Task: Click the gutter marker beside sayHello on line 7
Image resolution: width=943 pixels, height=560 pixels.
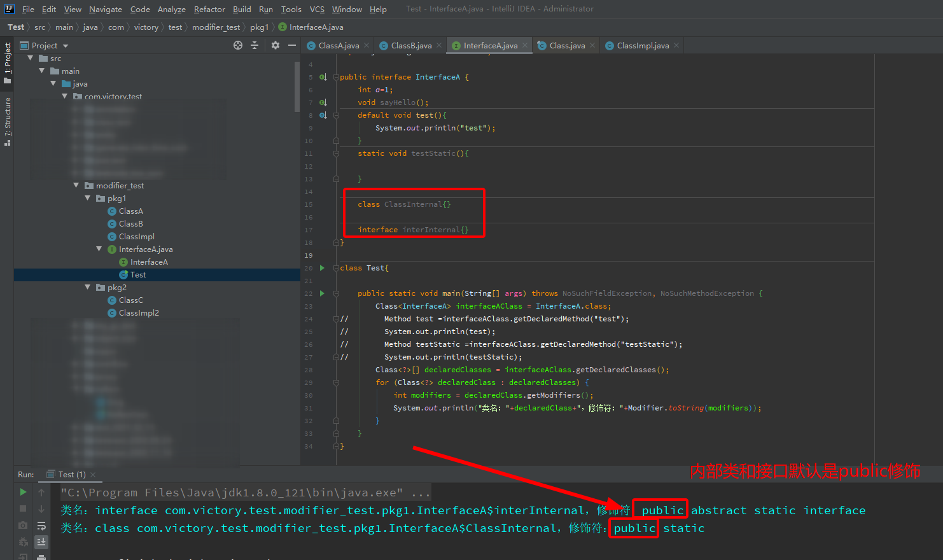Action: click(323, 102)
